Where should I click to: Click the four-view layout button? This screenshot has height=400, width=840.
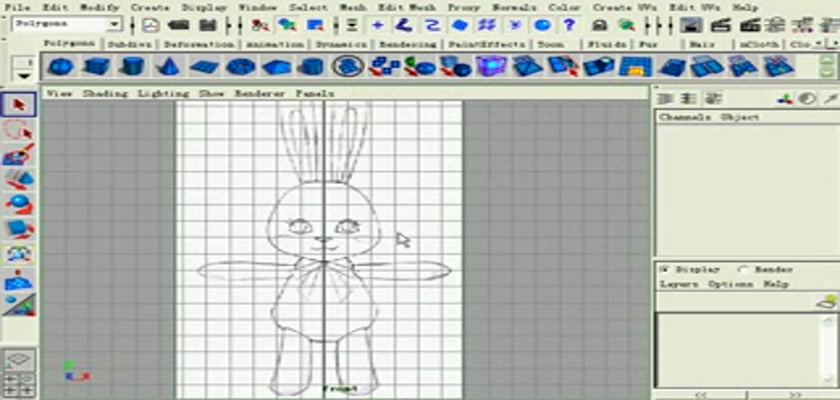pos(19,385)
